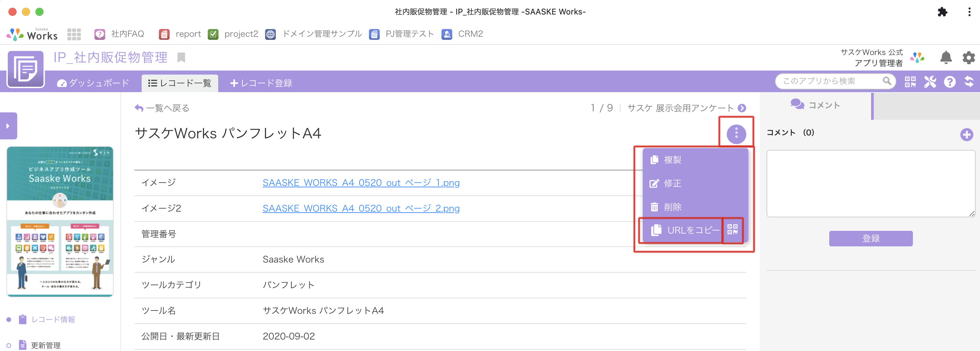980x351 pixels.
Task: Click the refresh sync arrows icon
Action: pyautogui.click(x=969, y=81)
